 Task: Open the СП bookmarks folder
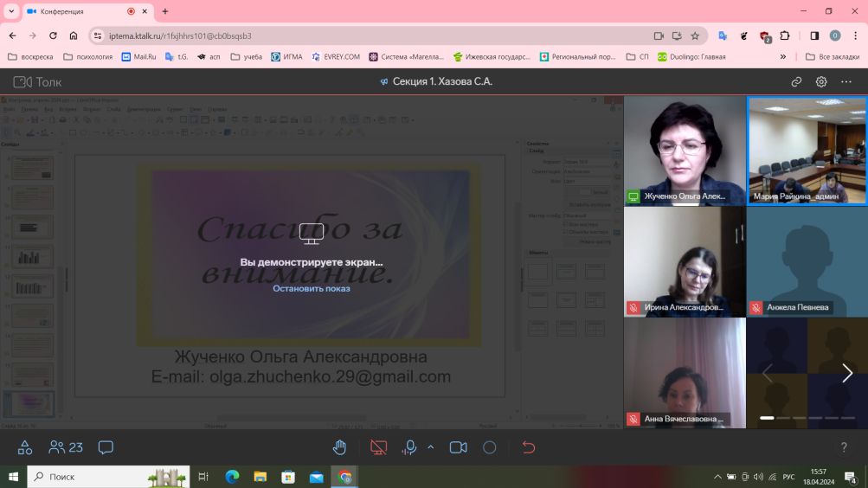[637, 56]
